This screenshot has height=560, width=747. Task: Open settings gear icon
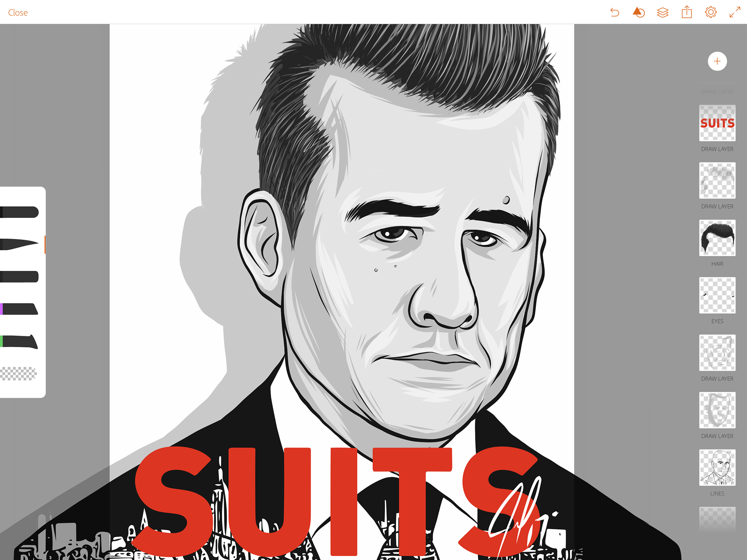point(711,12)
